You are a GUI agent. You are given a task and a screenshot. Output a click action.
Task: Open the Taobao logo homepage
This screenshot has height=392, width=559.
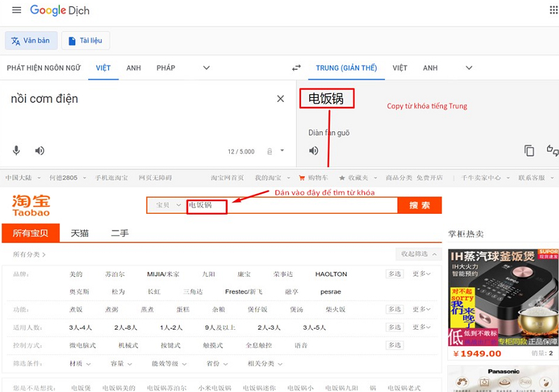pos(31,205)
